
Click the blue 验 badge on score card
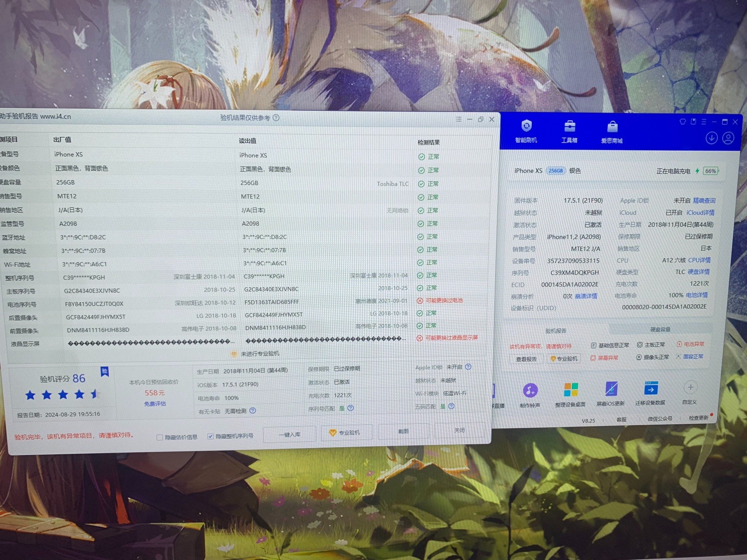click(105, 371)
